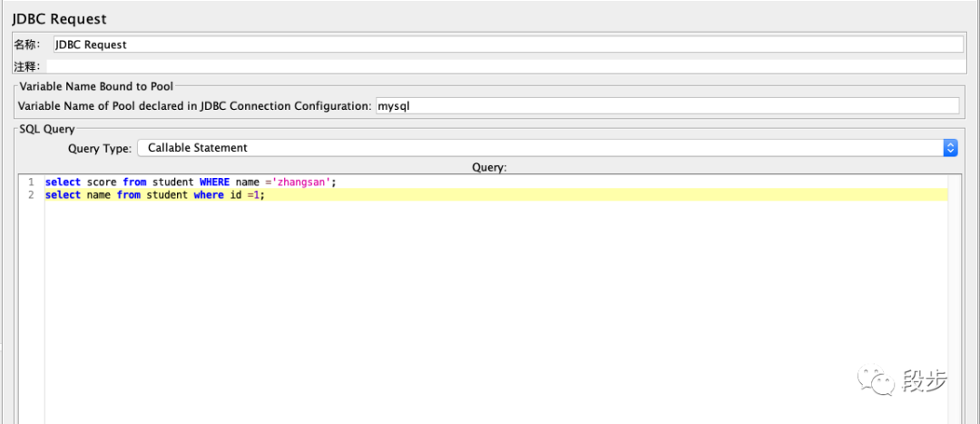
Task: Click line number 1 in the editor gutter
Action: tap(31, 182)
